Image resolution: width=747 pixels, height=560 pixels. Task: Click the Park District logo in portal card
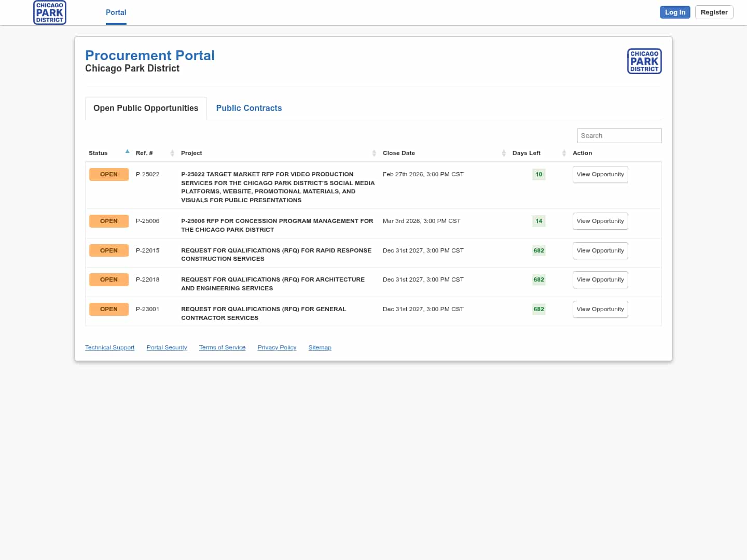(x=644, y=61)
